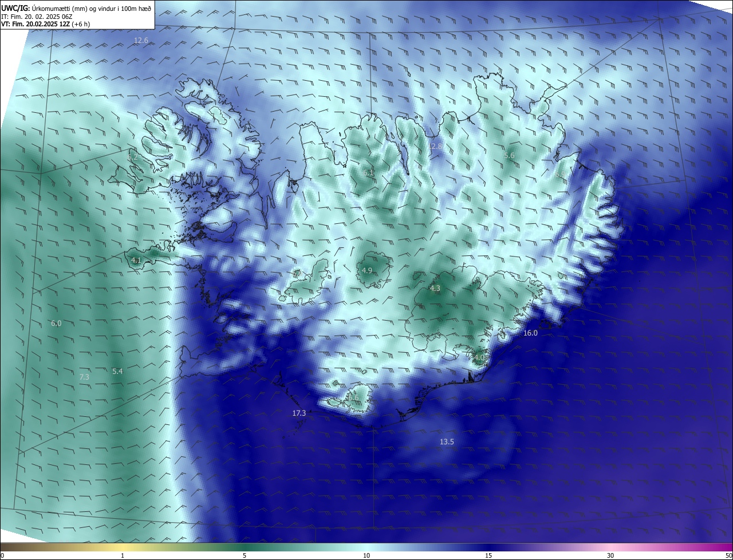Viewport: 733px width, 560px height.
Task: Click the 5.6 value label on the map
Action: [x=509, y=156]
